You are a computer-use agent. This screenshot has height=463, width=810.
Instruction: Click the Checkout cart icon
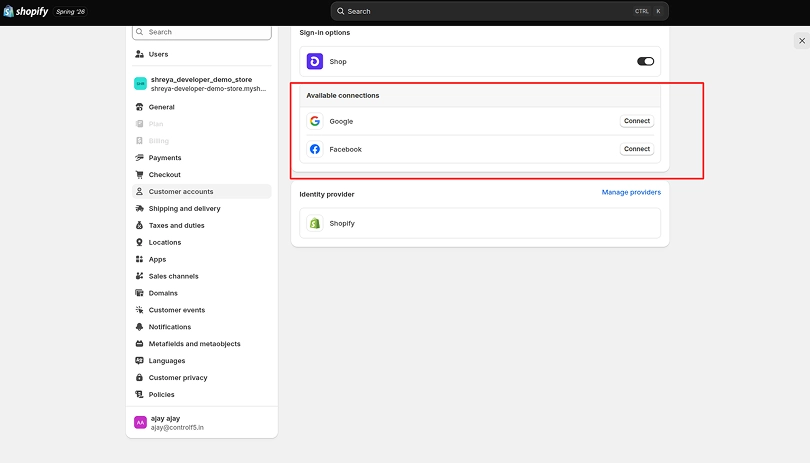[x=139, y=175]
